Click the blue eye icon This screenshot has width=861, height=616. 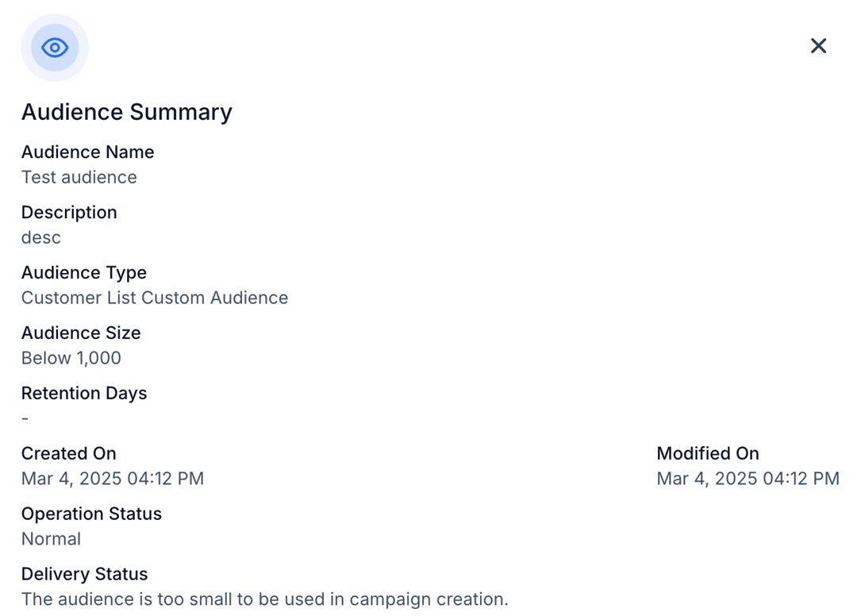pos(55,48)
